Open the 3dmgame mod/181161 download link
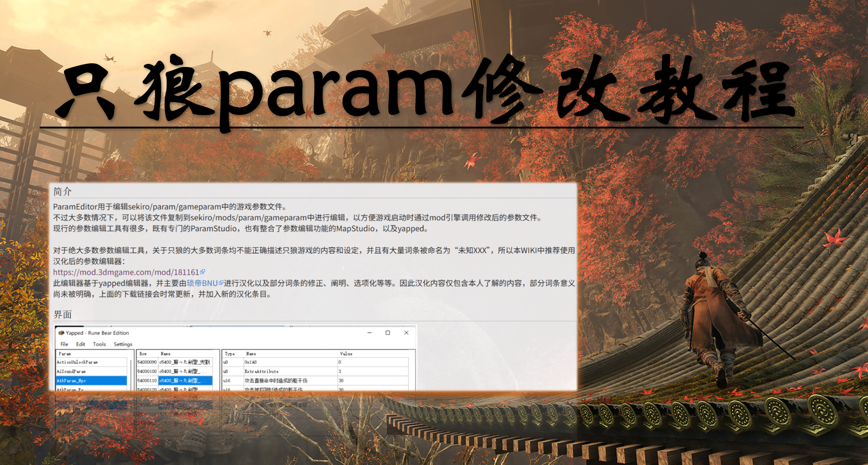 126,272
